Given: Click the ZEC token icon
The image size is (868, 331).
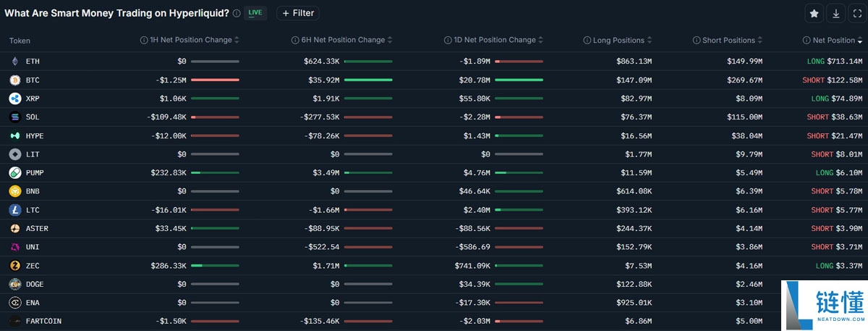Looking at the screenshot, I should click(14, 266).
